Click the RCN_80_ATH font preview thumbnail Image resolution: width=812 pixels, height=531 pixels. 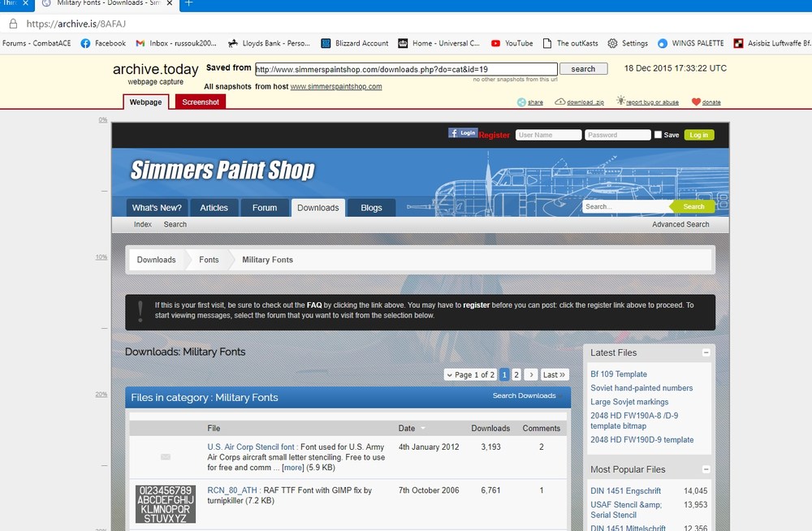[x=166, y=504]
